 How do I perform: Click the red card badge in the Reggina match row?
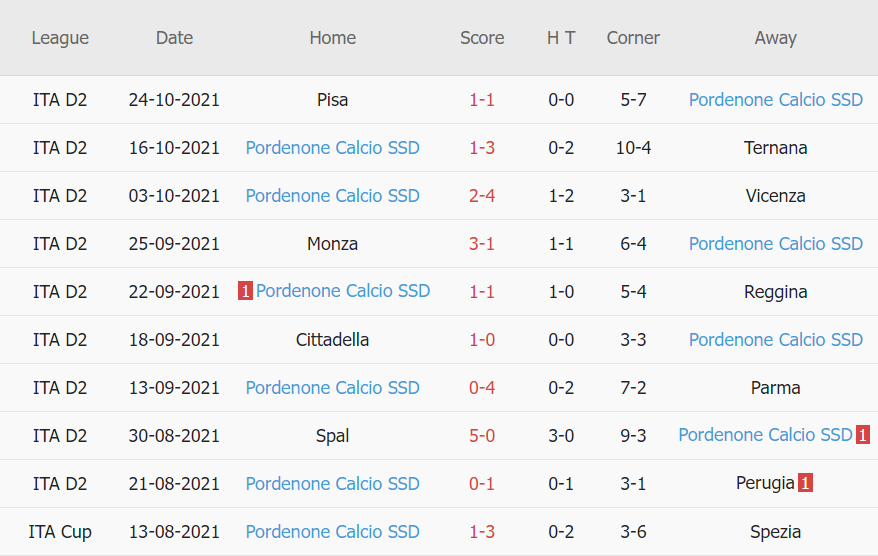(245, 292)
